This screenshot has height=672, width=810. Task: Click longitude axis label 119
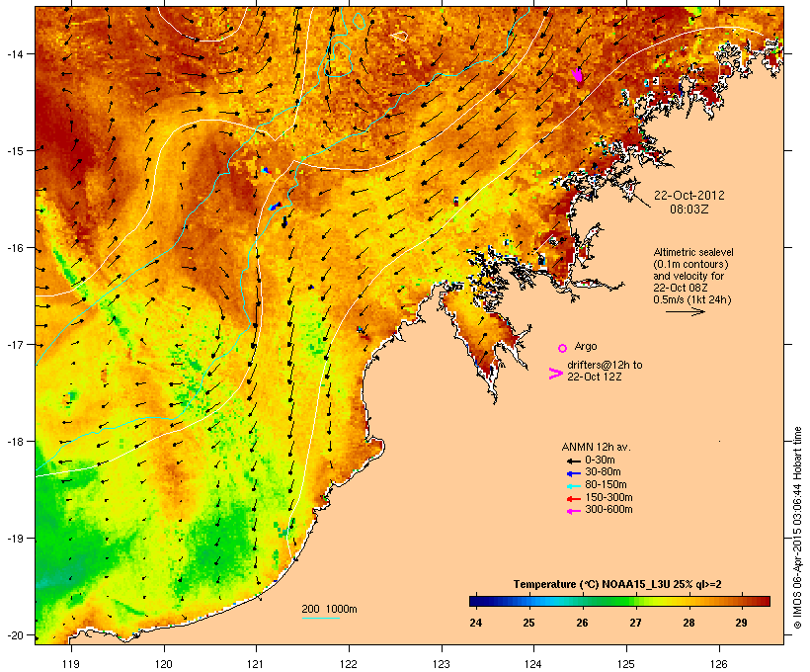[71, 664]
